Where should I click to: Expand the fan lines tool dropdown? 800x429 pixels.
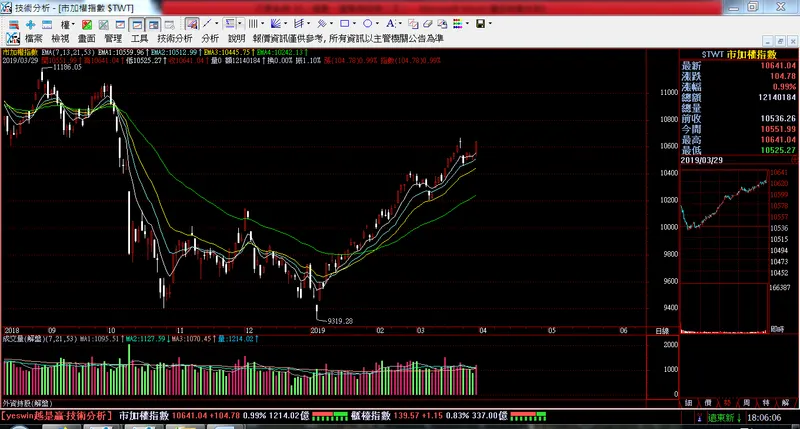(285, 23)
